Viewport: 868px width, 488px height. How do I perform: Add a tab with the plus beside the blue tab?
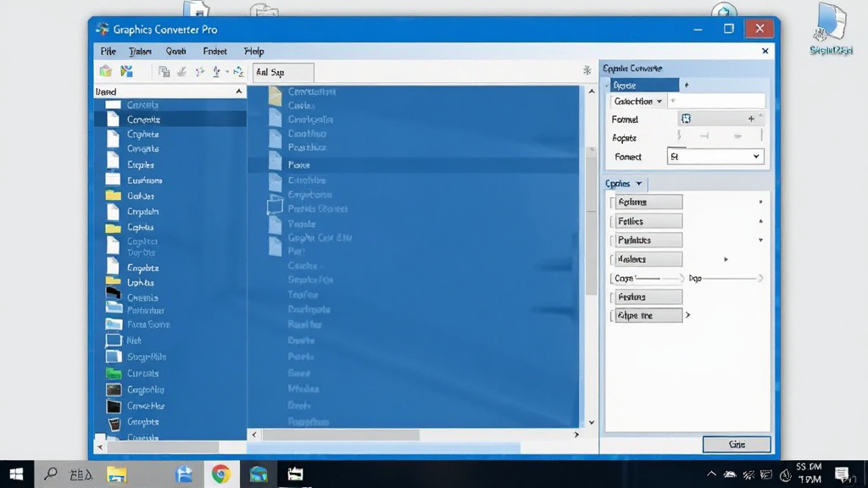pyautogui.click(x=687, y=86)
